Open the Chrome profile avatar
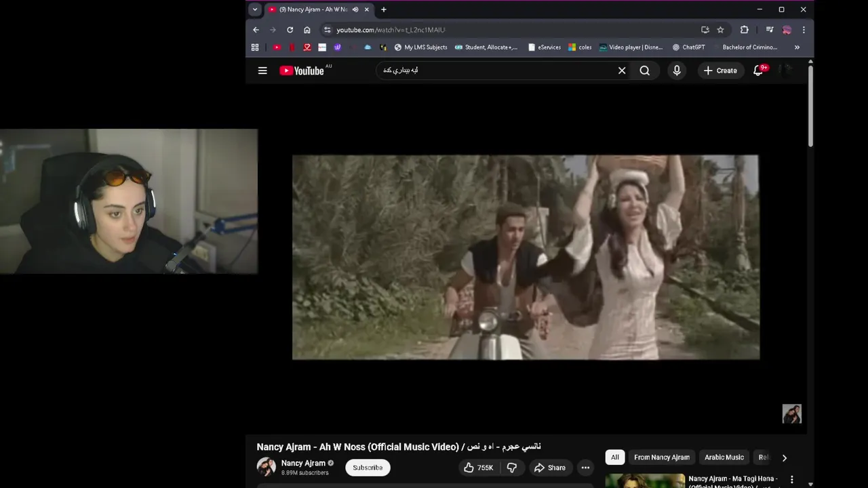 point(787,30)
